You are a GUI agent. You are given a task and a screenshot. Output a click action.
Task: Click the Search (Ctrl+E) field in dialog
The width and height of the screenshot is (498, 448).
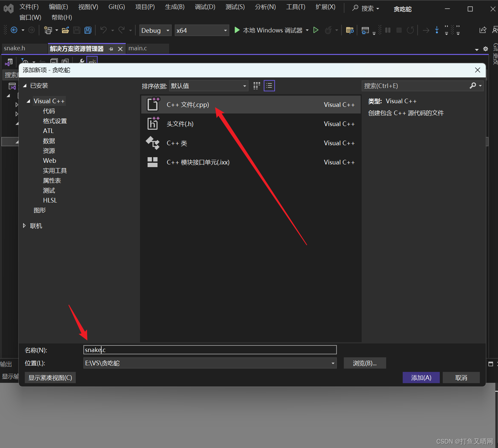click(x=416, y=86)
